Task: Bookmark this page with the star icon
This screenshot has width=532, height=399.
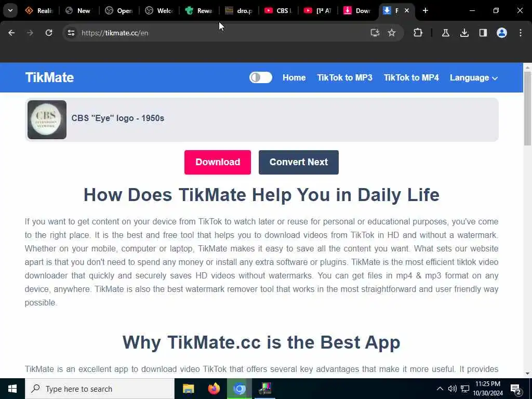Action: tap(392, 33)
